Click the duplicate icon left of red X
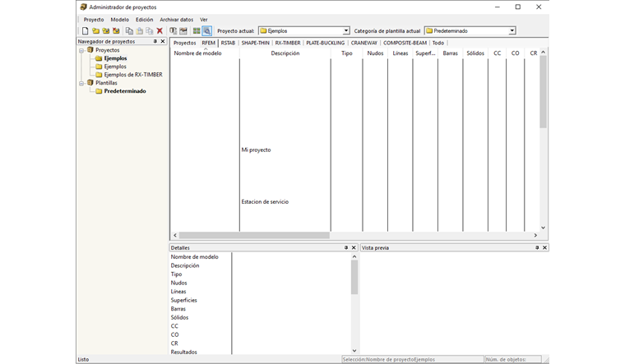The width and height of the screenshot is (625, 364). [x=150, y=30]
